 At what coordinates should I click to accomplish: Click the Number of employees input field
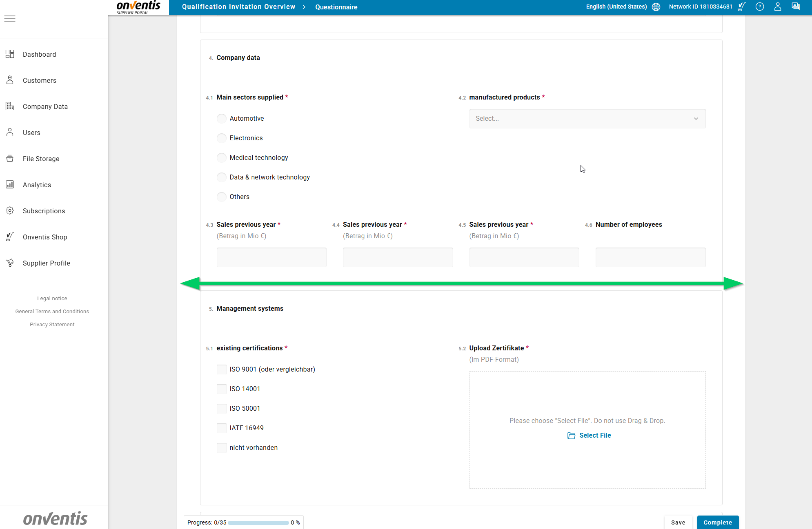click(650, 257)
